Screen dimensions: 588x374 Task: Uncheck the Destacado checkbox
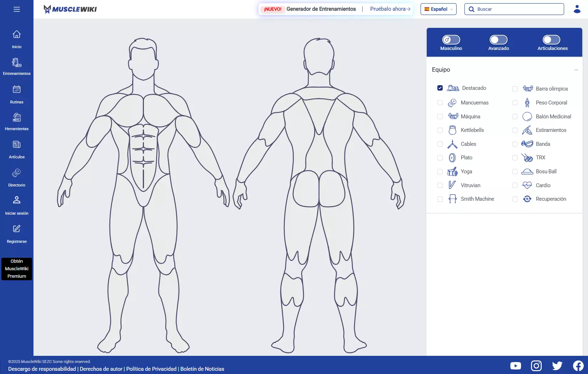(440, 88)
